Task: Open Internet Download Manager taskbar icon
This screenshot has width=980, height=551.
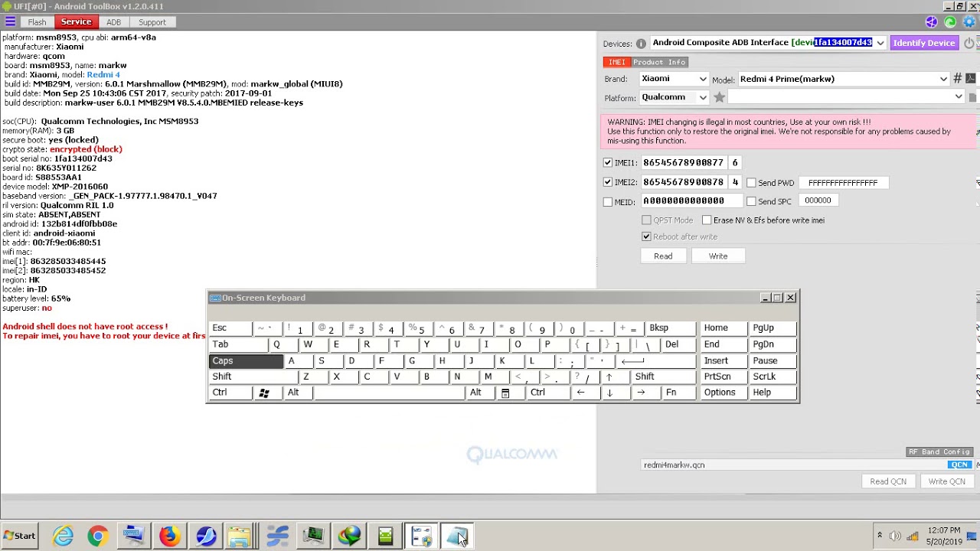Action: click(x=349, y=536)
